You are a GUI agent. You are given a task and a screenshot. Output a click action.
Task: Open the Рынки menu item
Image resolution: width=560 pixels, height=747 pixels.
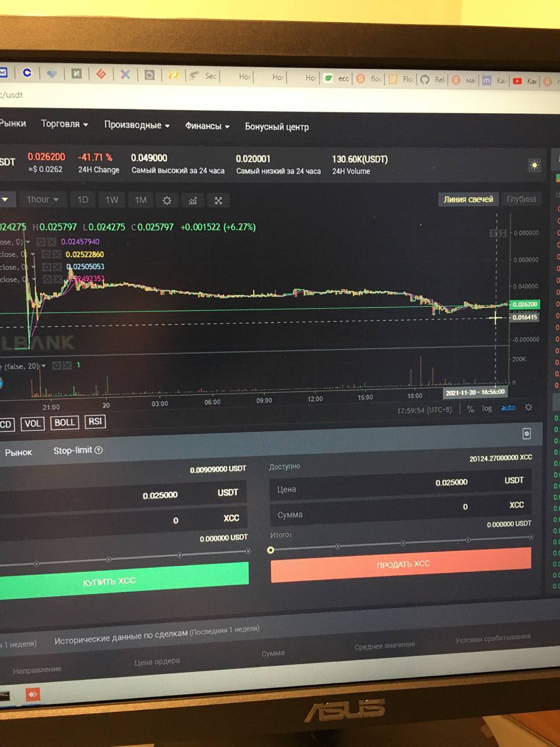coord(13,123)
